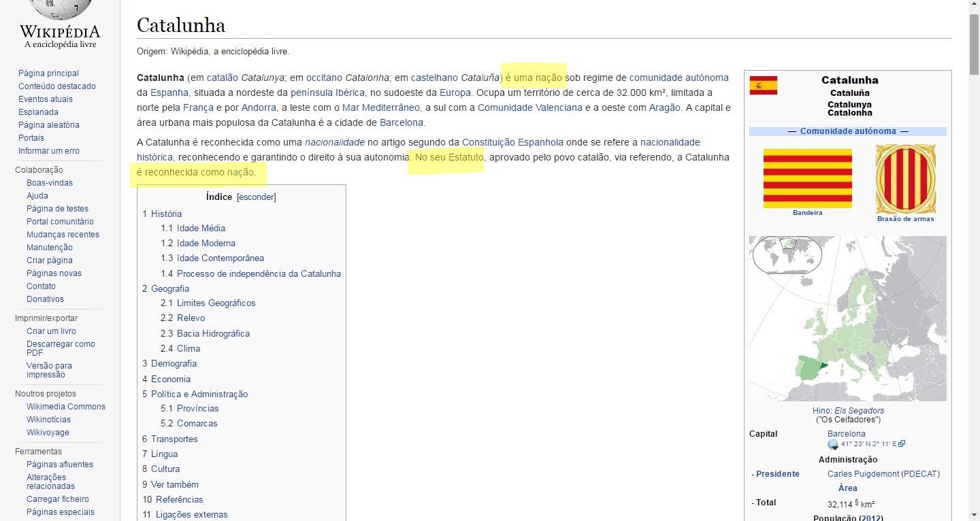Image resolution: width=980 pixels, height=521 pixels.
Task: Click Donativos link
Action: (45, 299)
